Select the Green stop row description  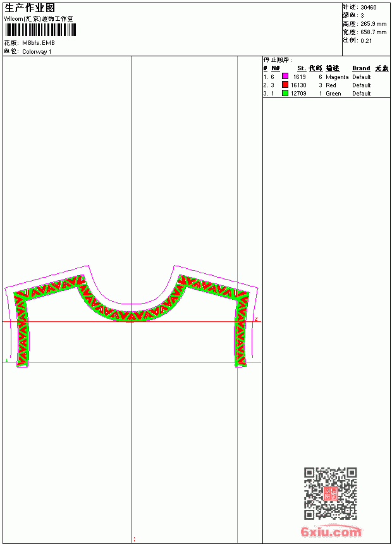(333, 94)
